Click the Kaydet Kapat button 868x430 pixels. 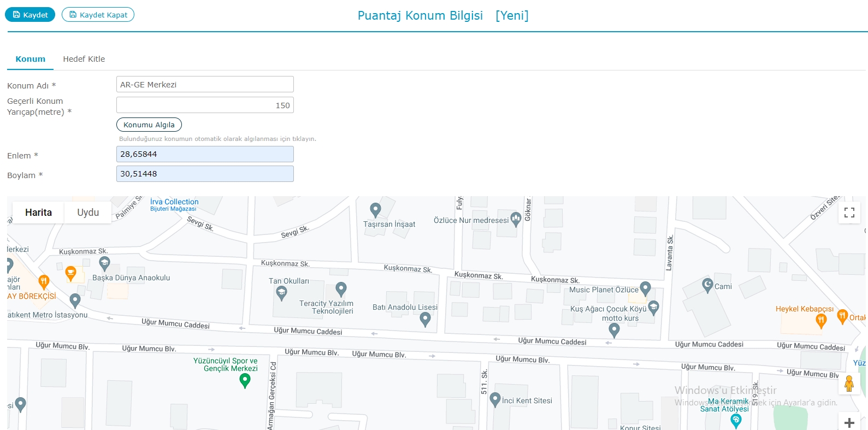point(98,15)
